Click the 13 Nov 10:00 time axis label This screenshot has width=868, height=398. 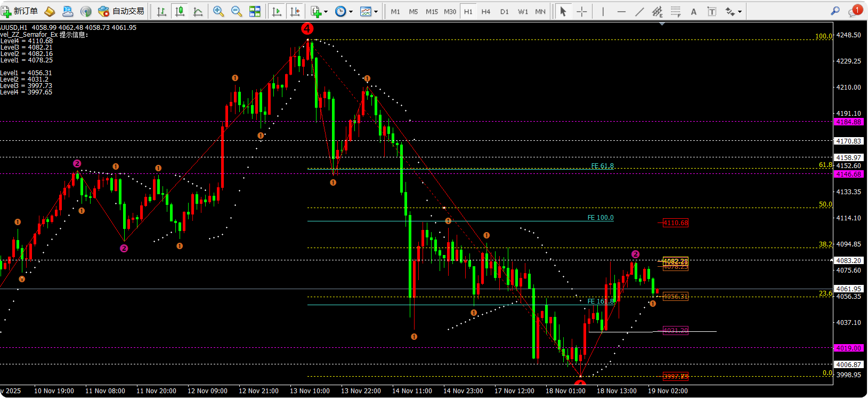[x=310, y=391]
